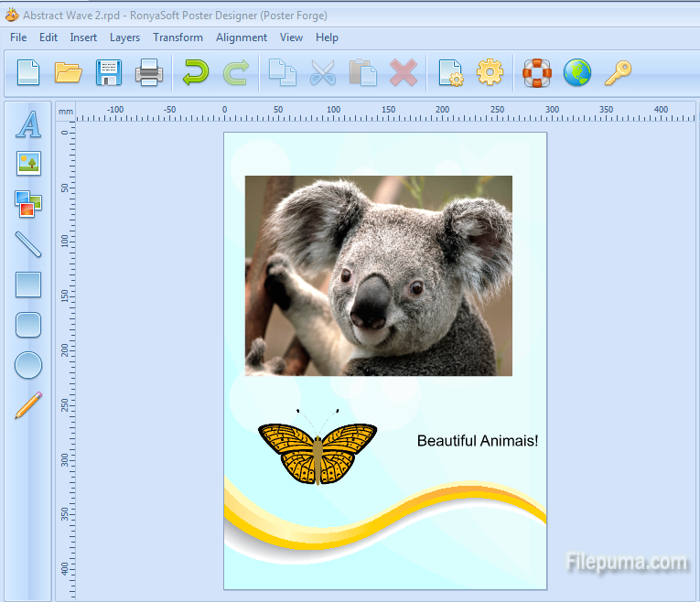
Task: Click the New document icon
Action: (x=28, y=72)
